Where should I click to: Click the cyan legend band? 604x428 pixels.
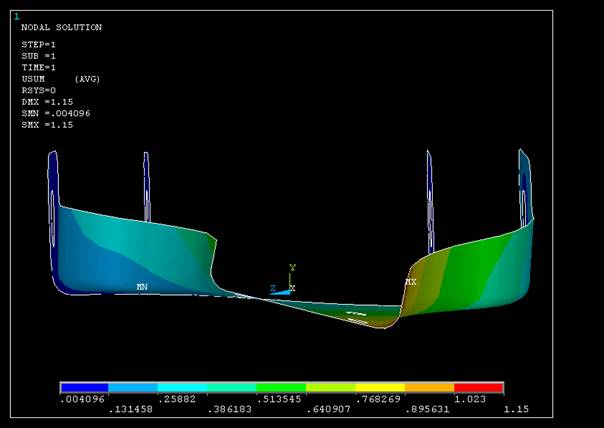pyautogui.click(x=182, y=388)
